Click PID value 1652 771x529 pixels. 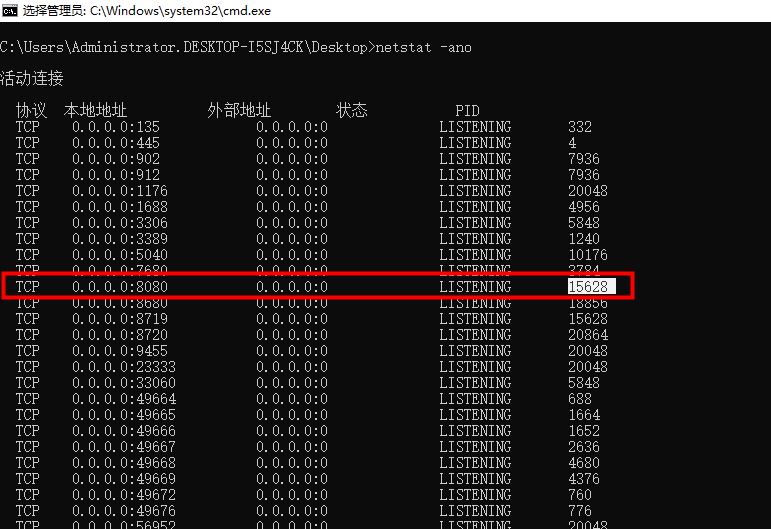[x=584, y=431]
